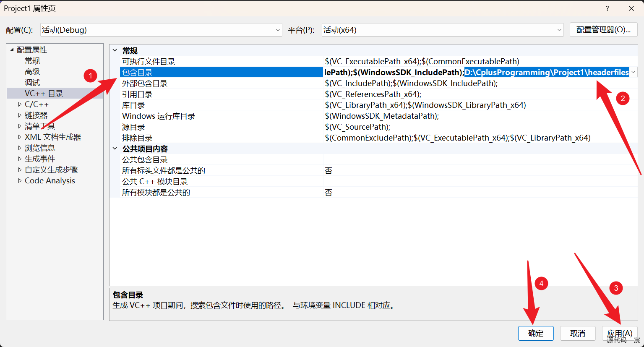Select the 浏览信息 tree item
The width and height of the screenshot is (644, 347).
click(x=40, y=148)
